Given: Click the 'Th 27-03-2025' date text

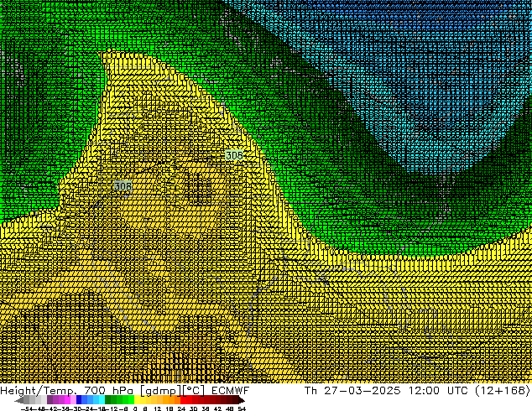Looking at the screenshot, I should click(x=352, y=390).
